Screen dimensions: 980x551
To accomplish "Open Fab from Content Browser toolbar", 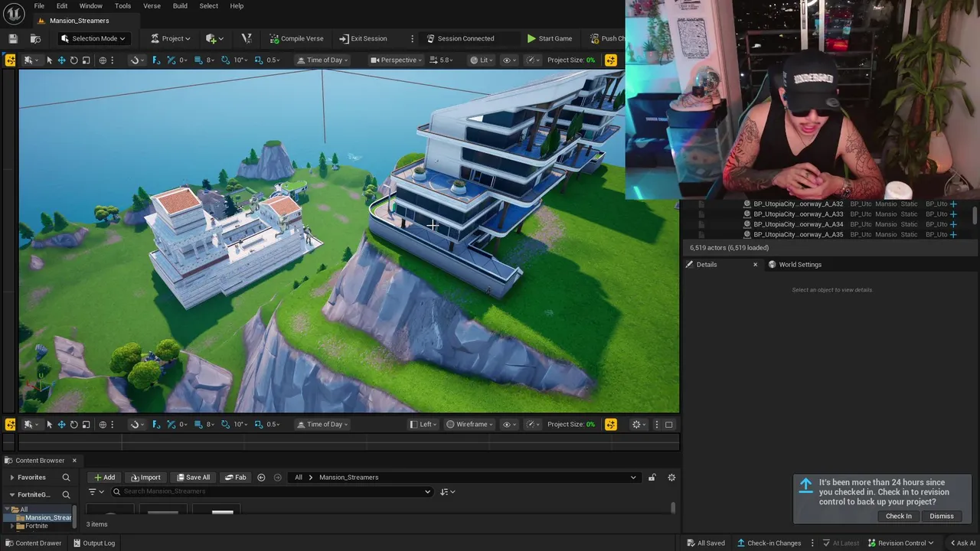I will coord(235,478).
